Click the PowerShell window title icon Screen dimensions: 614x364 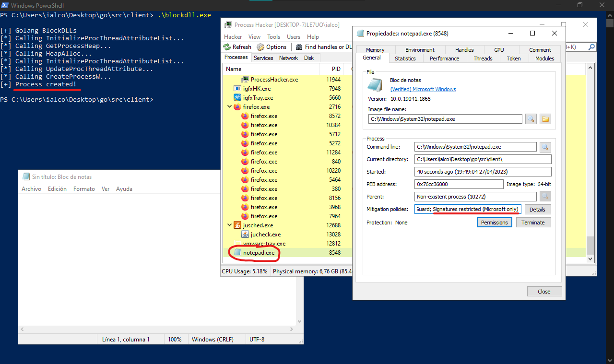(5, 5)
